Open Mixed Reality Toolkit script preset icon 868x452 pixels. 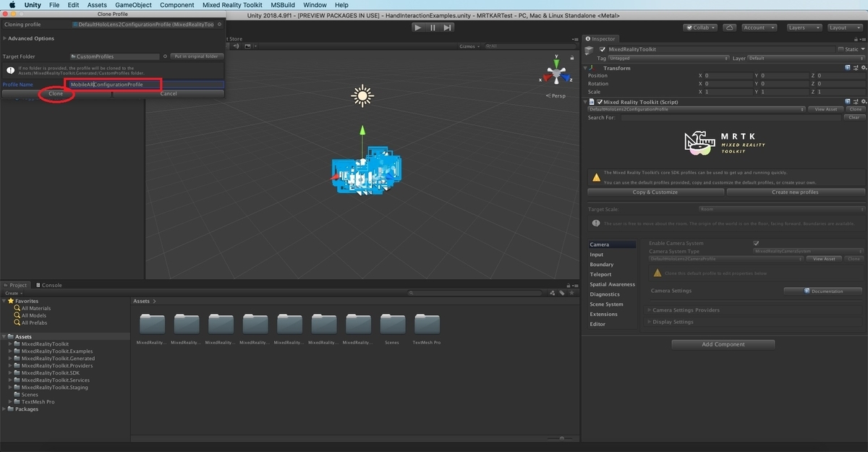pos(854,102)
